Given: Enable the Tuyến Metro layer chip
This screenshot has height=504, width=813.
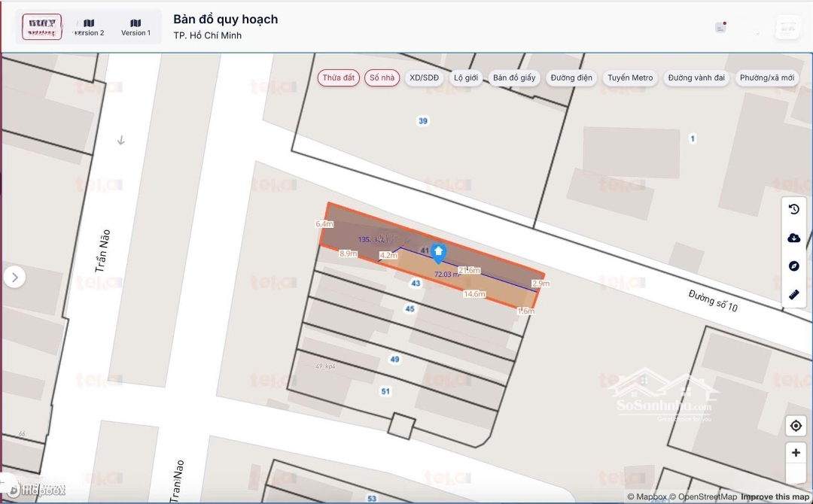Looking at the screenshot, I should (630, 78).
